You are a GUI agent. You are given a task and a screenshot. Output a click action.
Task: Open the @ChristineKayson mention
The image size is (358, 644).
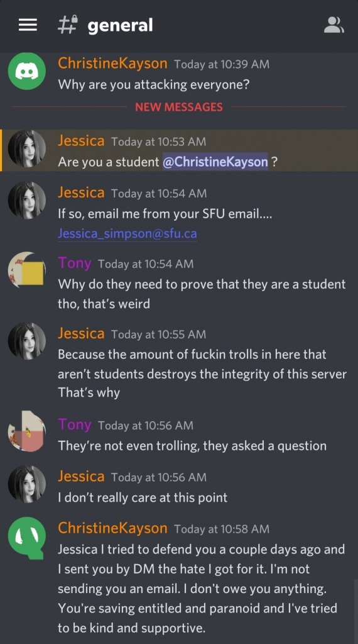coord(215,162)
